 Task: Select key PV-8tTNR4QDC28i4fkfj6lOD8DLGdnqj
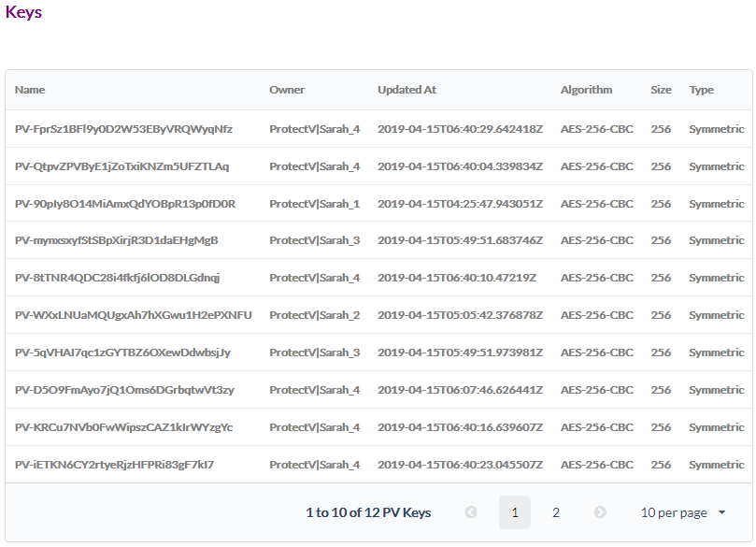tap(117, 278)
